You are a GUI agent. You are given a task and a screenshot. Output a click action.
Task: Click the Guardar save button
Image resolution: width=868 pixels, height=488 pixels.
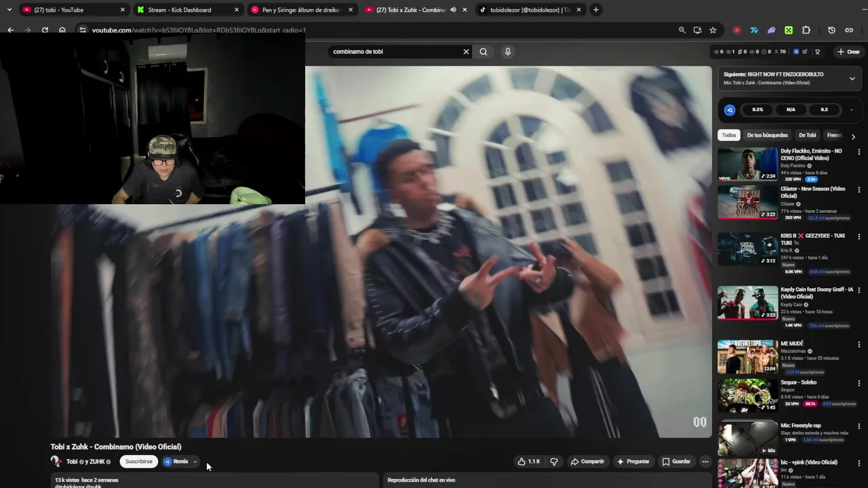pyautogui.click(x=676, y=462)
